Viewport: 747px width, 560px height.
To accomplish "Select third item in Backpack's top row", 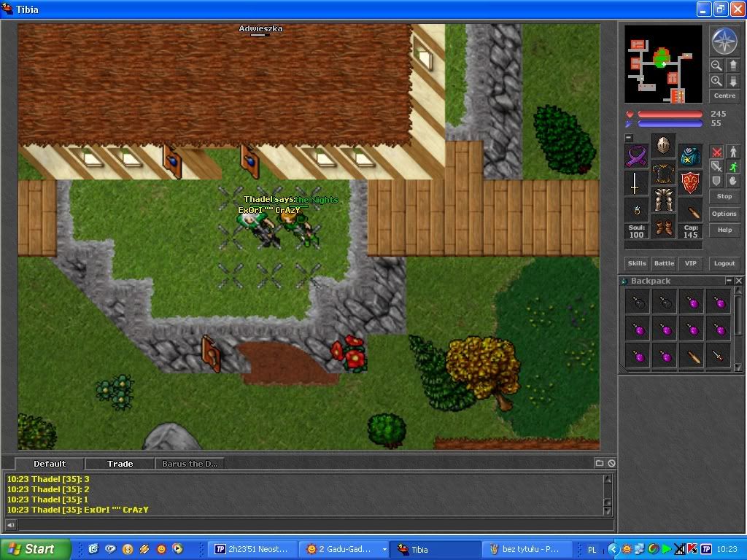I will tap(692, 303).
